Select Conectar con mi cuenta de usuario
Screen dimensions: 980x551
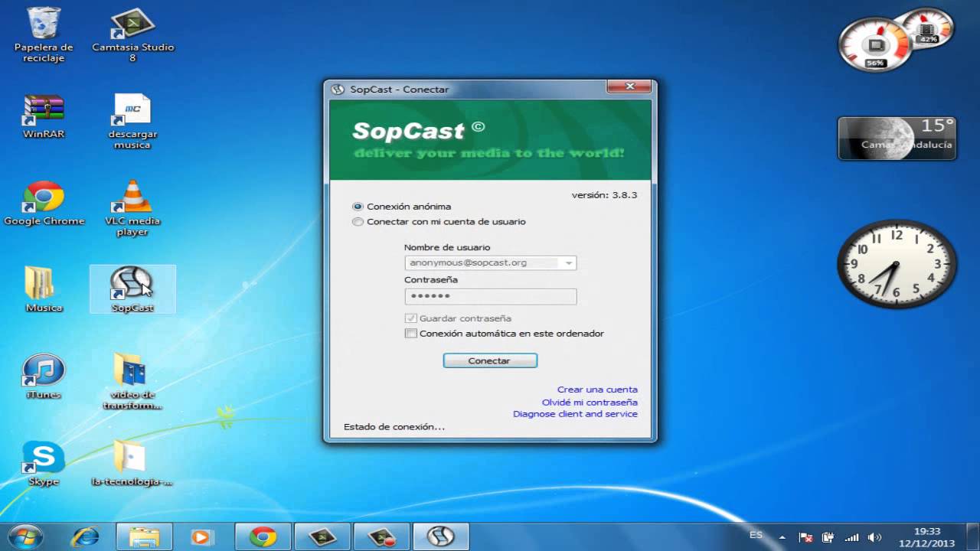(x=358, y=222)
